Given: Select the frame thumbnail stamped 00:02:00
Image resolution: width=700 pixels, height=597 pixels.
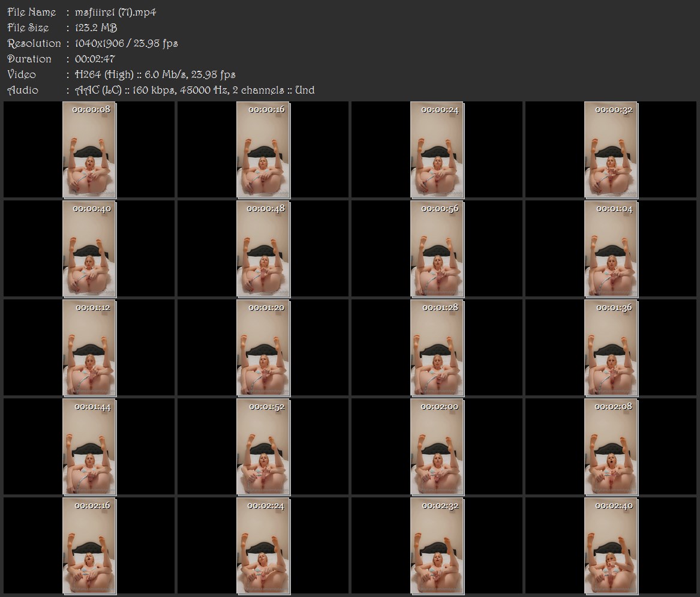Looking at the screenshot, I should tap(437, 447).
